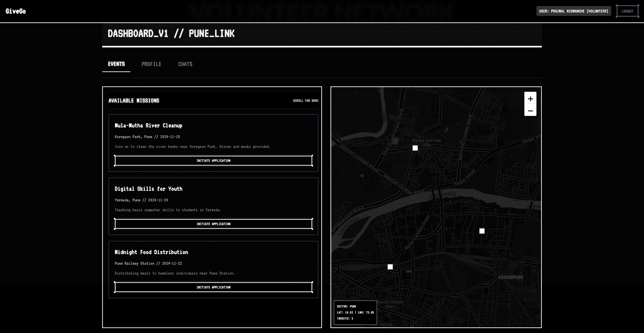Log out using the Logout button

[627, 11]
